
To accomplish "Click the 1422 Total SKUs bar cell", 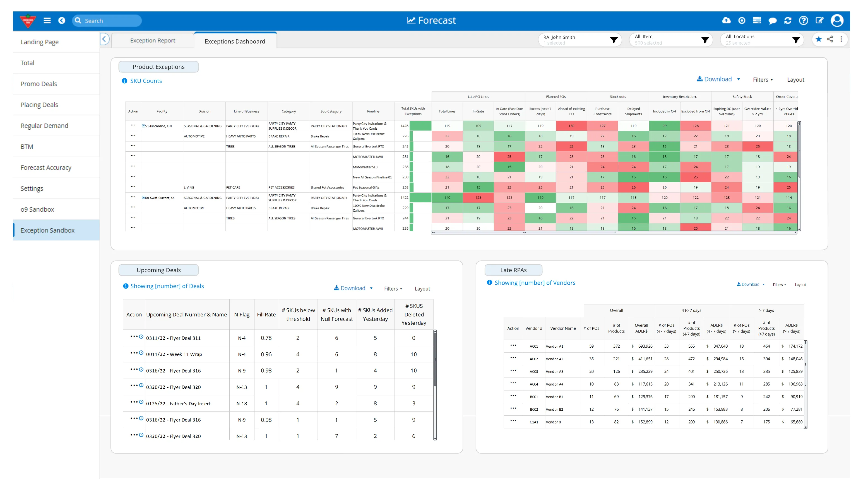I will [x=413, y=197].
